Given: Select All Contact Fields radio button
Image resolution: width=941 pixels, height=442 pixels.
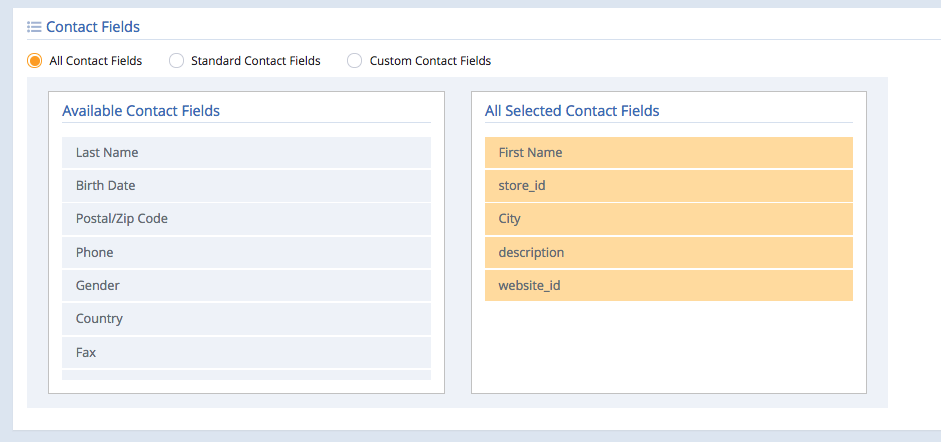Looking at the screenshot, I should pos(35,61).
